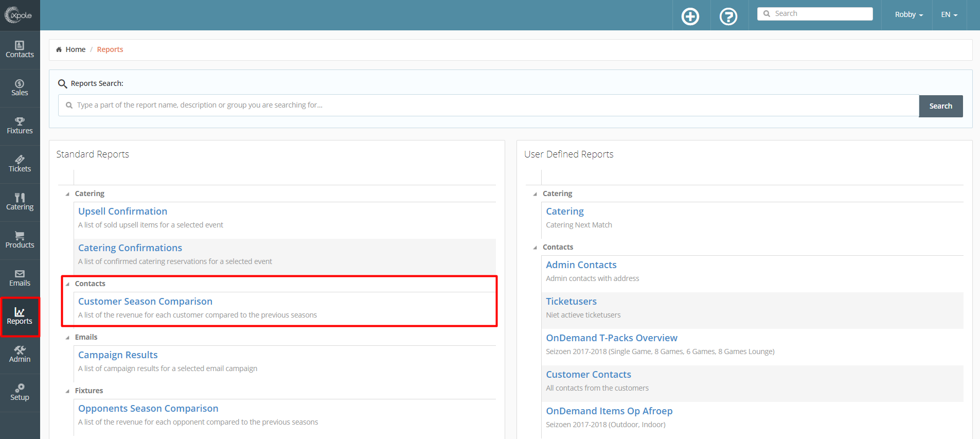980x439 pixels.
Task: Open Ticketusers report
Action: [572, 301]
